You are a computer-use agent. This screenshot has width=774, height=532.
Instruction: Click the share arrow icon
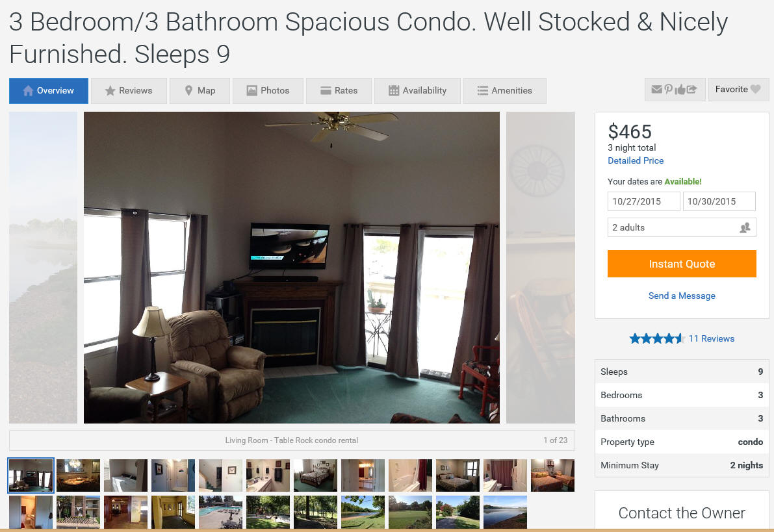pos(691,90)
